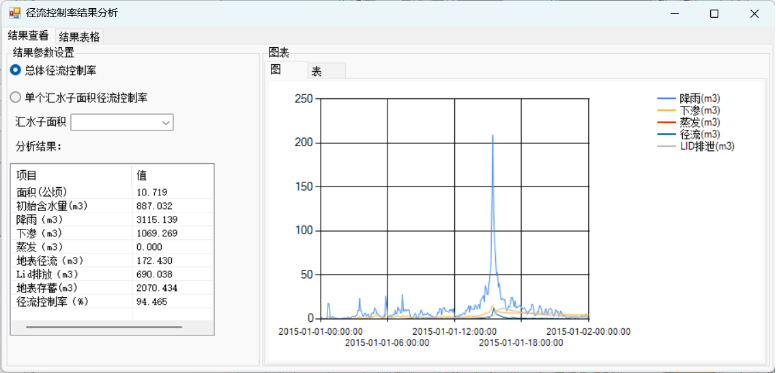The image size is (776, 373).
Task: Switch to the 结果查看 tab
Action: point(28,36)
